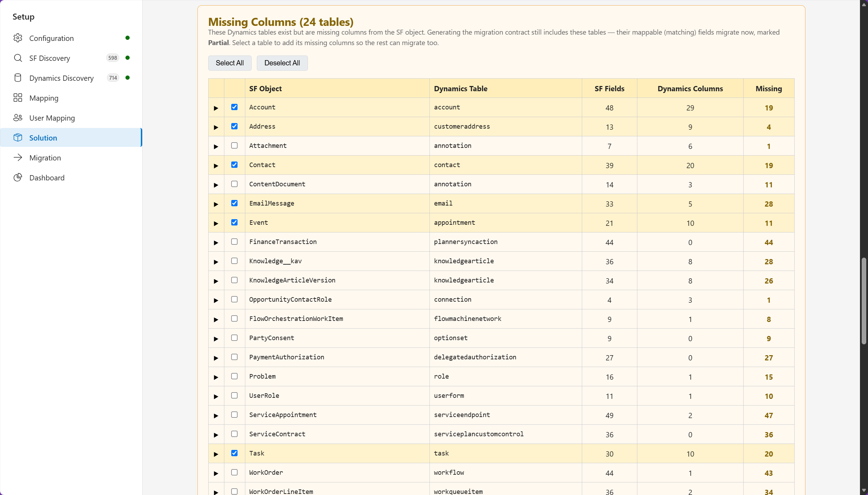Screen dimensions: 868x495
Task: Click the Migration arrow icon
Action: 18,157
